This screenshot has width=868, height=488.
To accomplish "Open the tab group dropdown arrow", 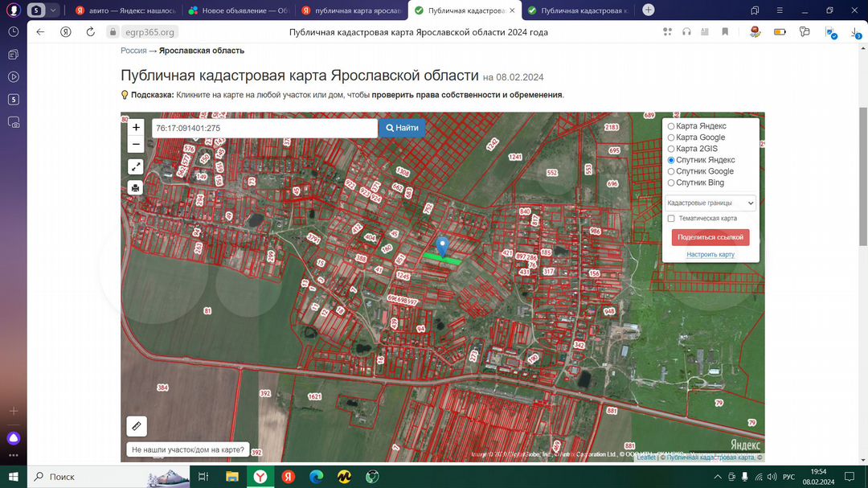I will pyautogui.click(x=53, y=10).
